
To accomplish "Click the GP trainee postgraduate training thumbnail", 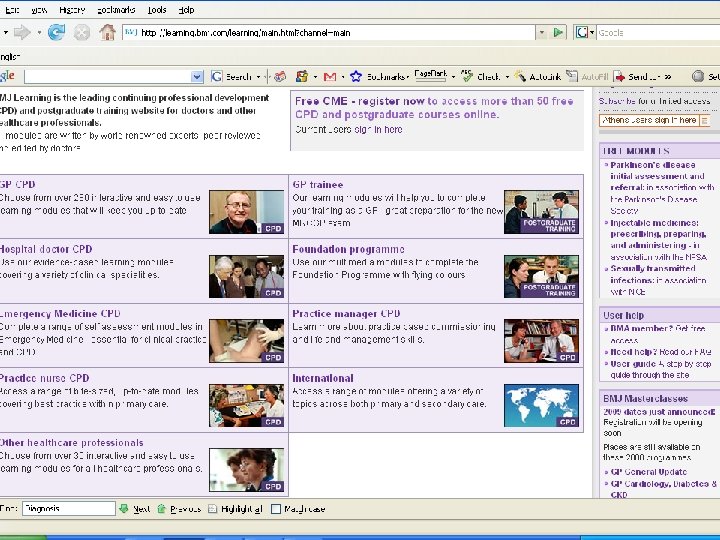I will click(x=541, y=212).
